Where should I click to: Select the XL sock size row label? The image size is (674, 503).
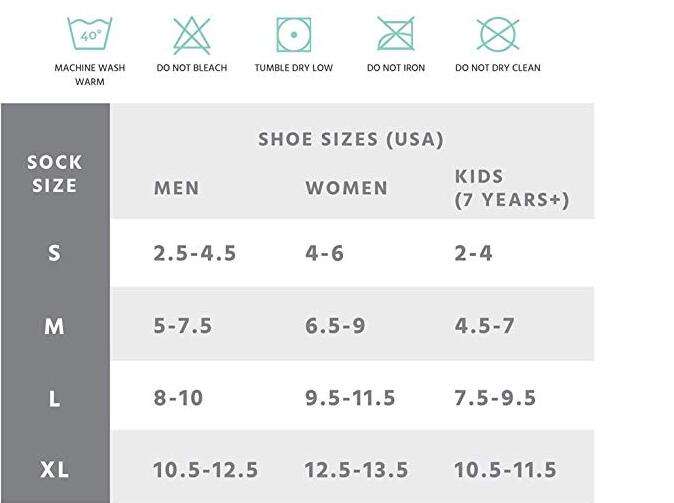pos(55,469)
